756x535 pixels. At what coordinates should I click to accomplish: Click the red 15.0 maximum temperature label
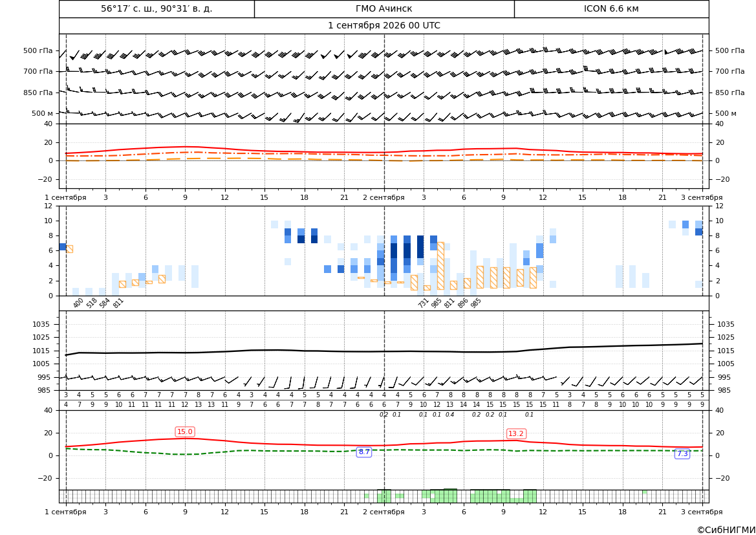(x=185, y=431)
